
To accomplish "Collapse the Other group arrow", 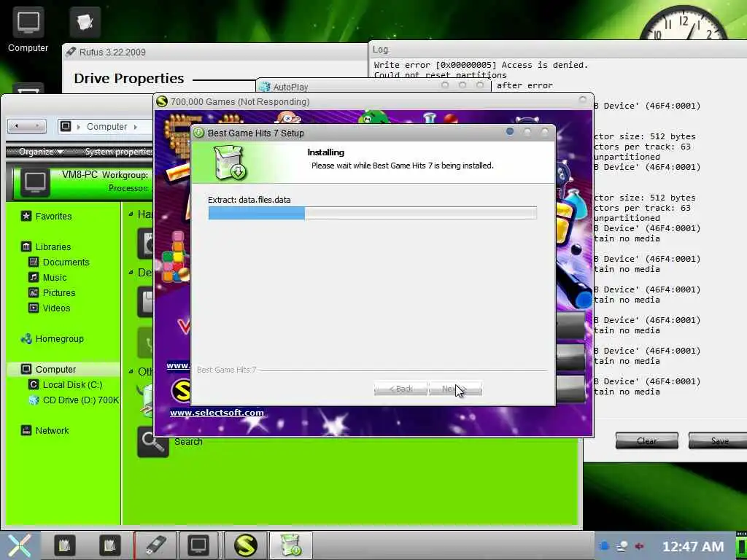I will point(131,371).
